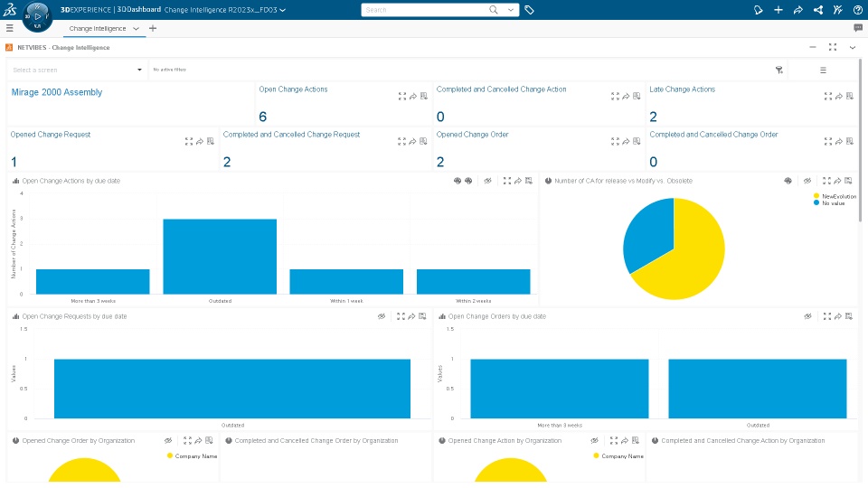Open notifications icon in top bar
Image resolution: width=868 pixels, height=488 pixels.
click(759, 10)
